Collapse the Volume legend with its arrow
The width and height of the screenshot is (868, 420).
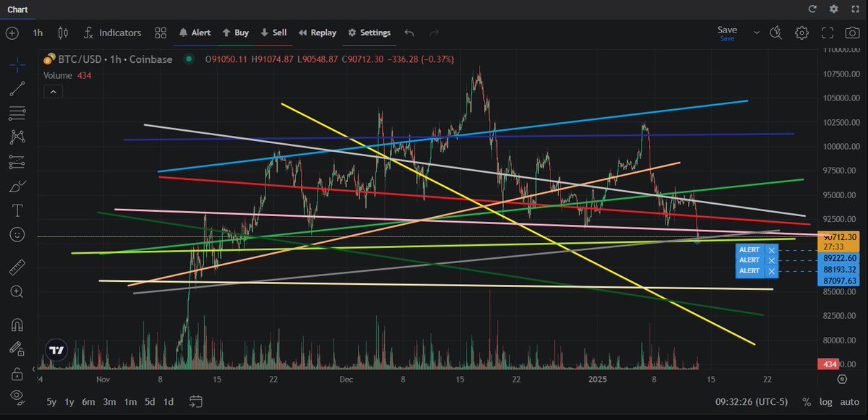click(53, 91)
